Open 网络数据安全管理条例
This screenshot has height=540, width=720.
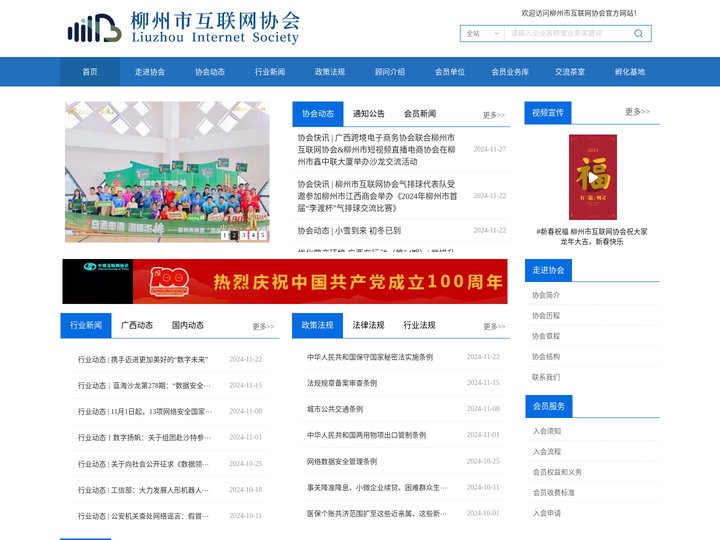pos(342,461)
